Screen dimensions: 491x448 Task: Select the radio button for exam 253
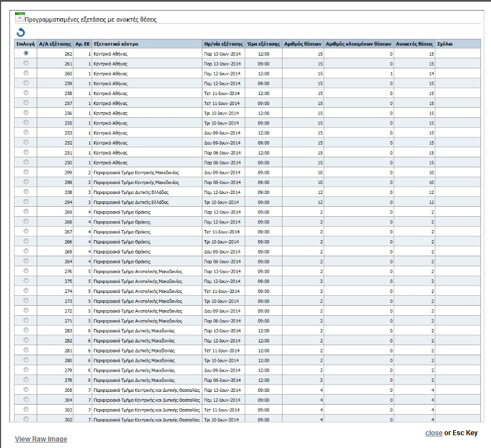(26, 132)
